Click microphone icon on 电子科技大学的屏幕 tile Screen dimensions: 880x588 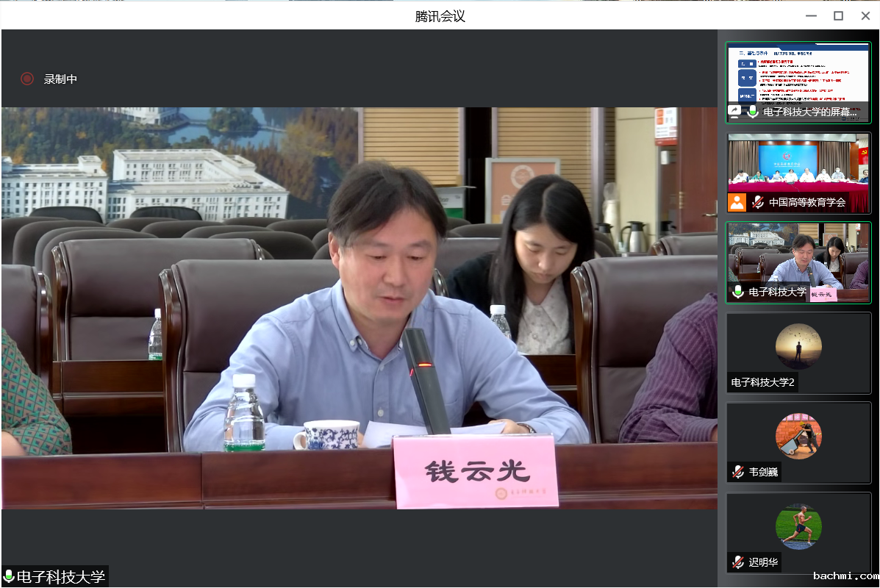[x=753, y=112]
